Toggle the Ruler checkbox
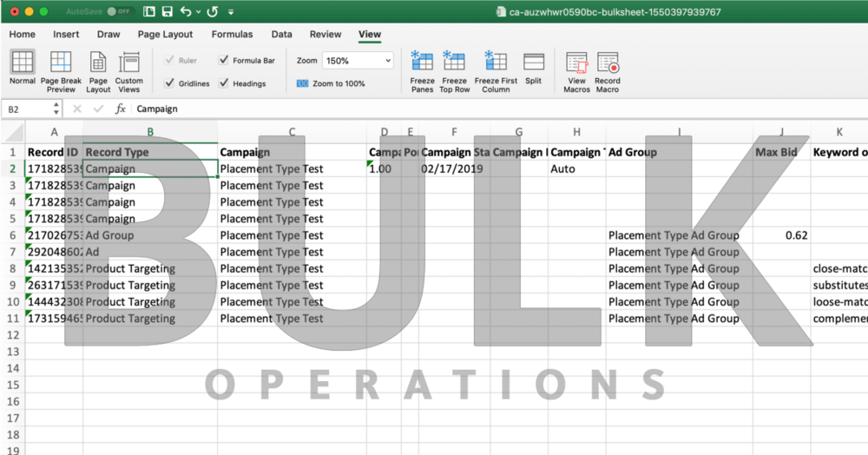868x455 pixels. pos(169,60)
